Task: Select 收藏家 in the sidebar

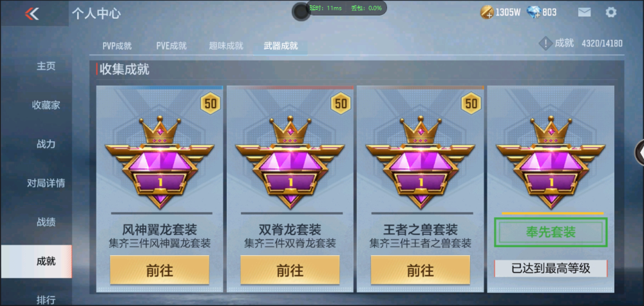Action: (x=46, y=105)
